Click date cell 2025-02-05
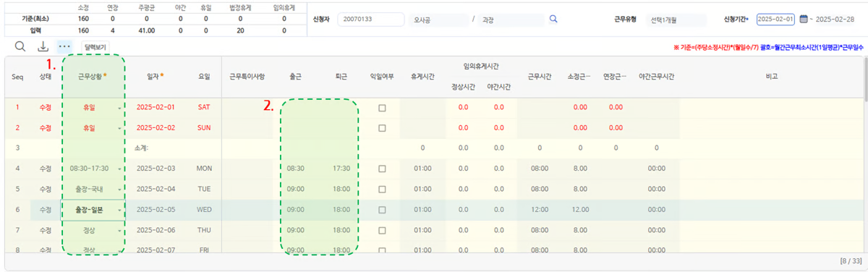868x272 pixels. (156, 209)
